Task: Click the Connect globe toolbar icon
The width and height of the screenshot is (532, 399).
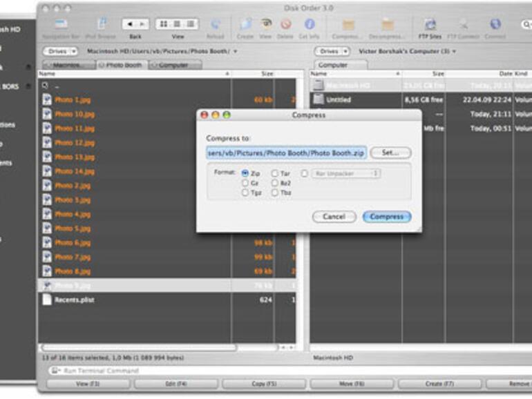Action: point(495,23)
